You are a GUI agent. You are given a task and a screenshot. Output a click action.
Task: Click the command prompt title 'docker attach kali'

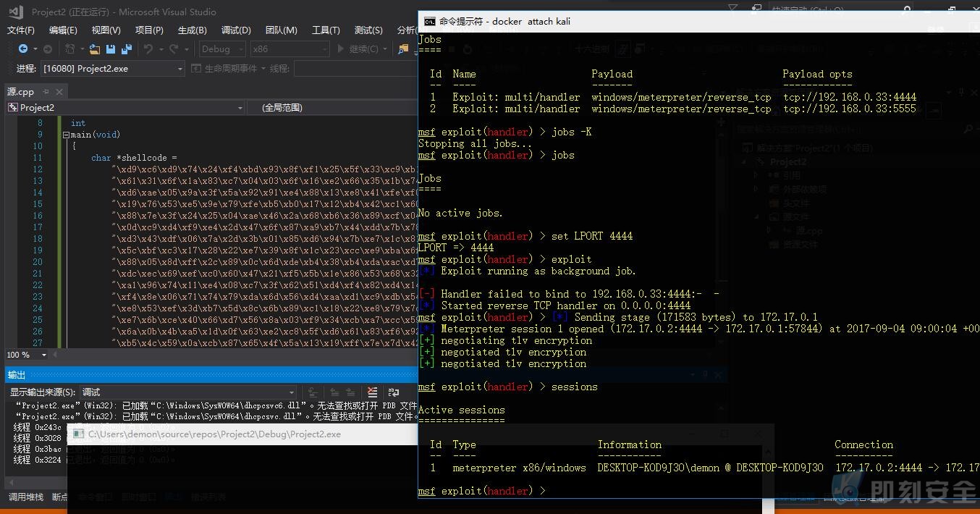(504, 21)
